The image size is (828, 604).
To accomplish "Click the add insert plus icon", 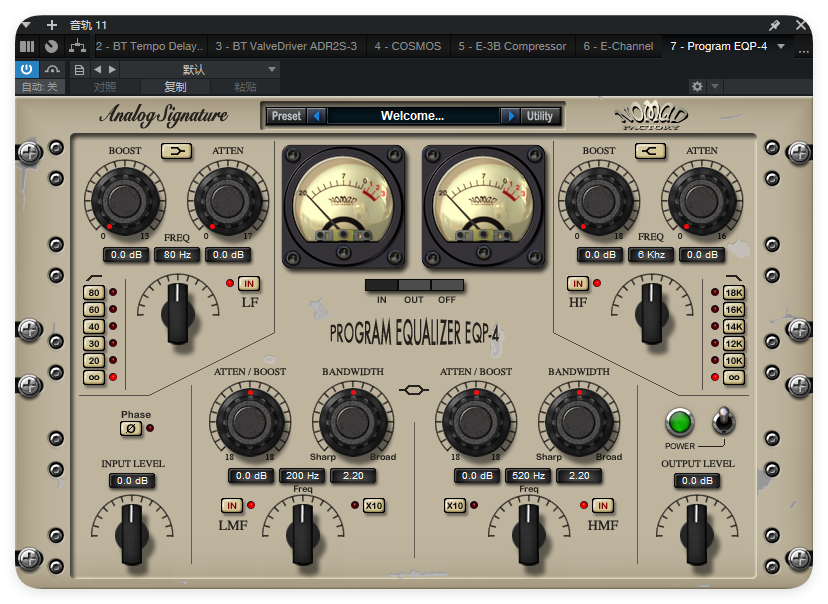I will (x=52, y=25).
